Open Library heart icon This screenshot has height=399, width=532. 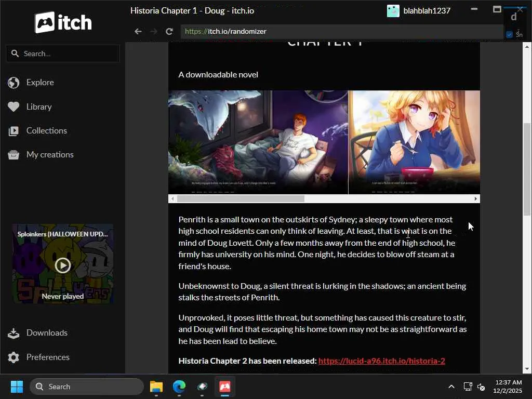point(14,107)
